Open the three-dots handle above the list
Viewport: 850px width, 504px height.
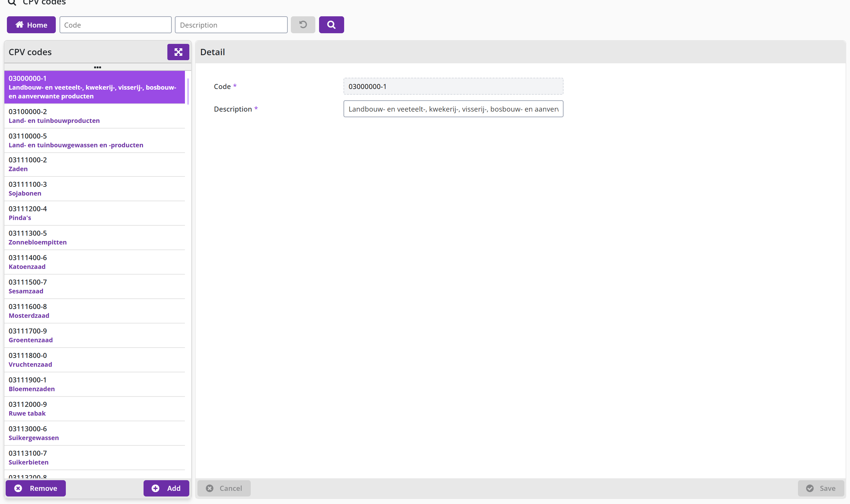pyautogui.click(x=97, y=67)
